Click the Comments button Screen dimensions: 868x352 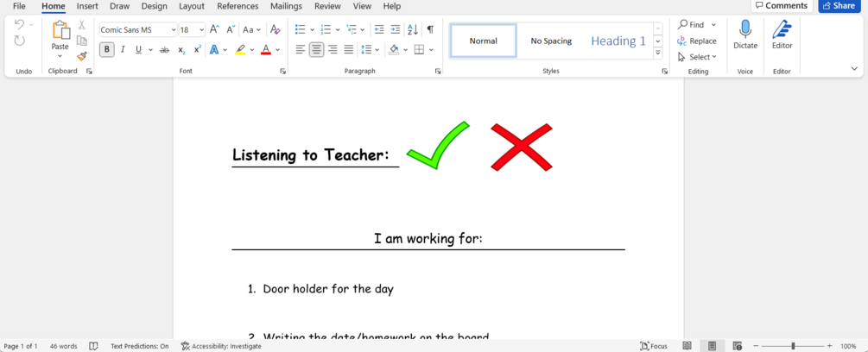pyautogui.click(x=782, y=5)
